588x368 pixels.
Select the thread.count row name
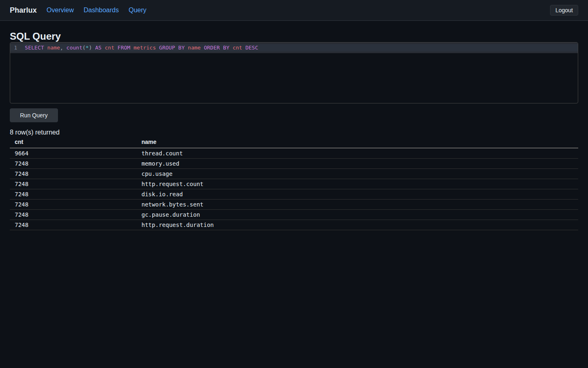pos(162,153)
